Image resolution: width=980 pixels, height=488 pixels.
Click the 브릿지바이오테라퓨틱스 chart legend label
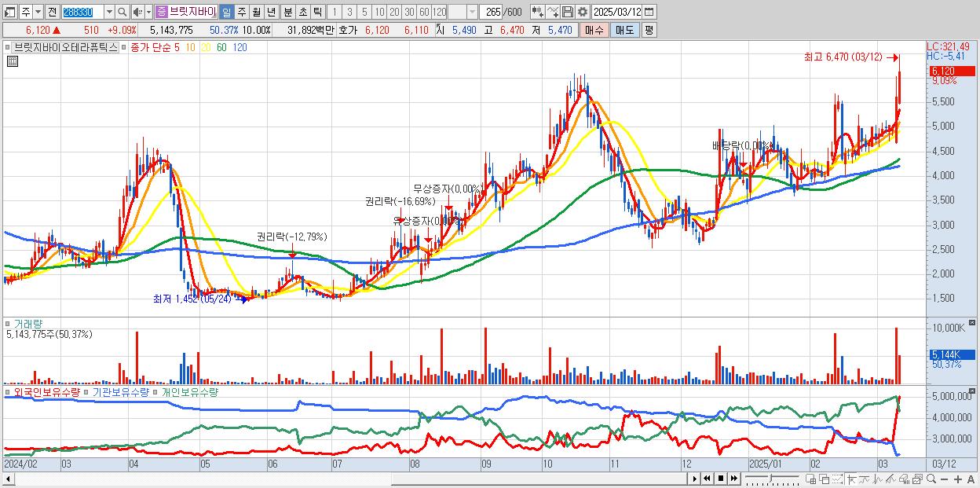coord(65,47)
